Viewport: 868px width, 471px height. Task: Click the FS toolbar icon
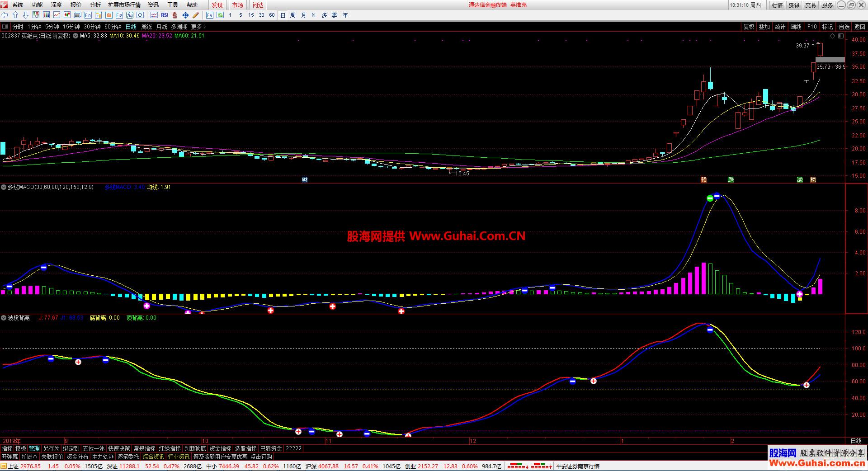click(210, 15)
